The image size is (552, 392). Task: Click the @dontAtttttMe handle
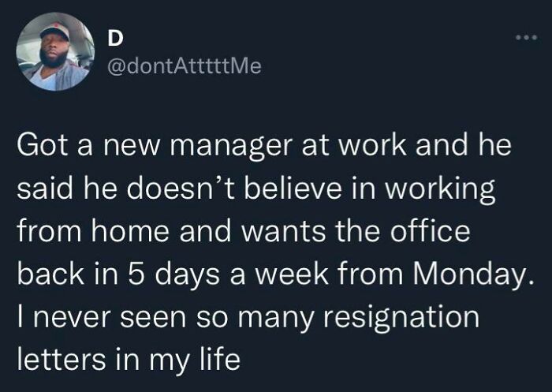[181, 68]
